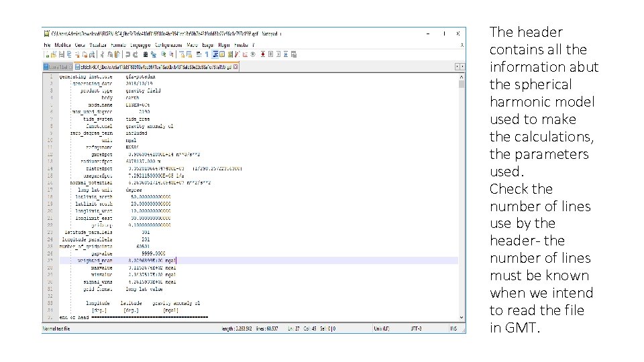Open the Replace dialog icon

[153, 54]
